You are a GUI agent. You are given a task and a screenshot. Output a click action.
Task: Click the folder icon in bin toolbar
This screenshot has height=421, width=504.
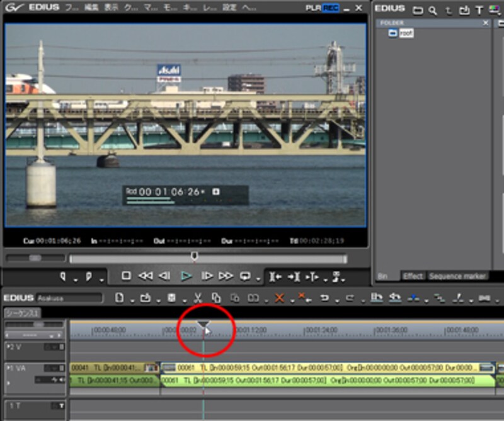(417, 10)
